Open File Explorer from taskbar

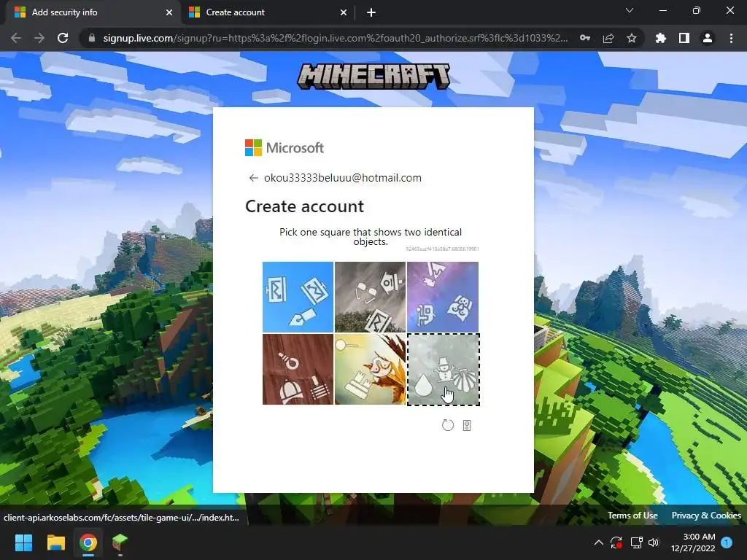pyautogui.click(x=55, y=542)
